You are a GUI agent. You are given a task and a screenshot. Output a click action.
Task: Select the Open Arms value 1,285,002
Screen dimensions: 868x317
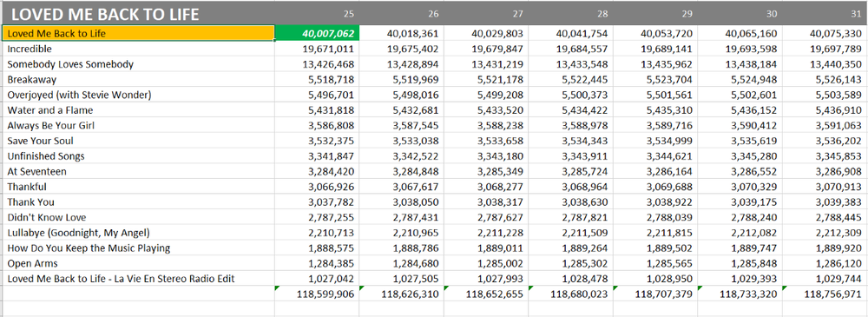click(485, 263)
